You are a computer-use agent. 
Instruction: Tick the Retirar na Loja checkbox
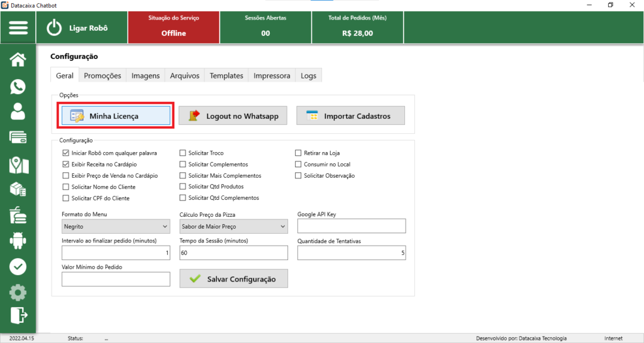(299, 153)
